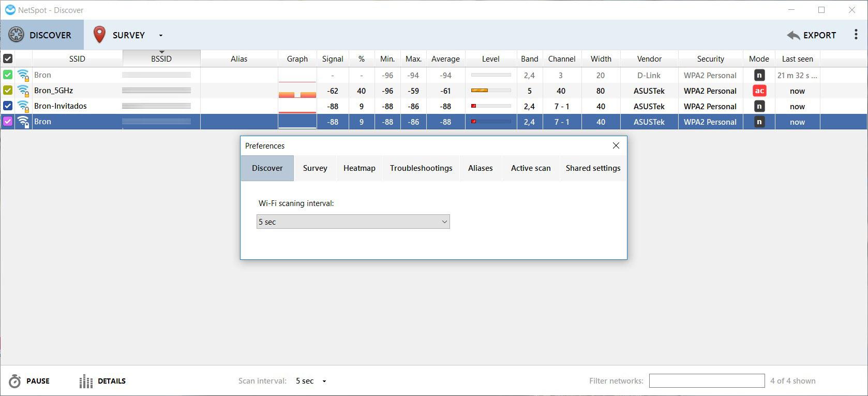Image resolution: width=868 pixels, height=396 pixels.
Task: Switch to the Active scan tab
Action: 531,168
